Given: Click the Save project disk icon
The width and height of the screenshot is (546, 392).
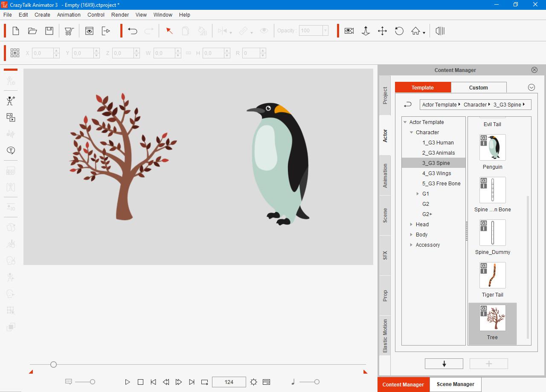Looking at the screenshot, I should tap(49, 31).
